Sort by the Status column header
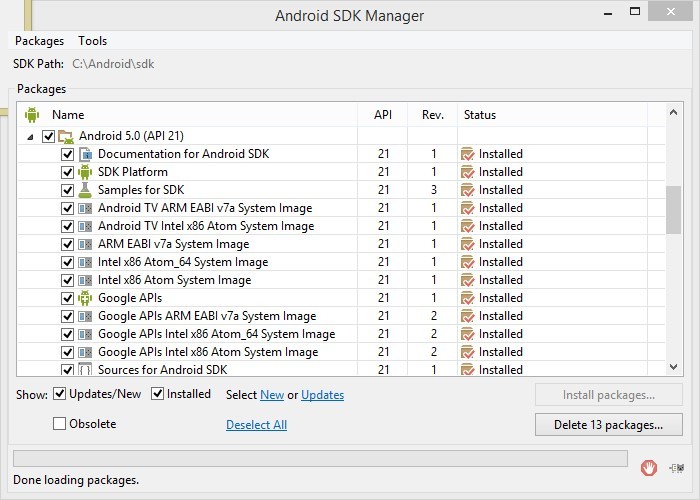Image resolution: width=700 pixels, height=500 pixels. [x=552, y=115]
